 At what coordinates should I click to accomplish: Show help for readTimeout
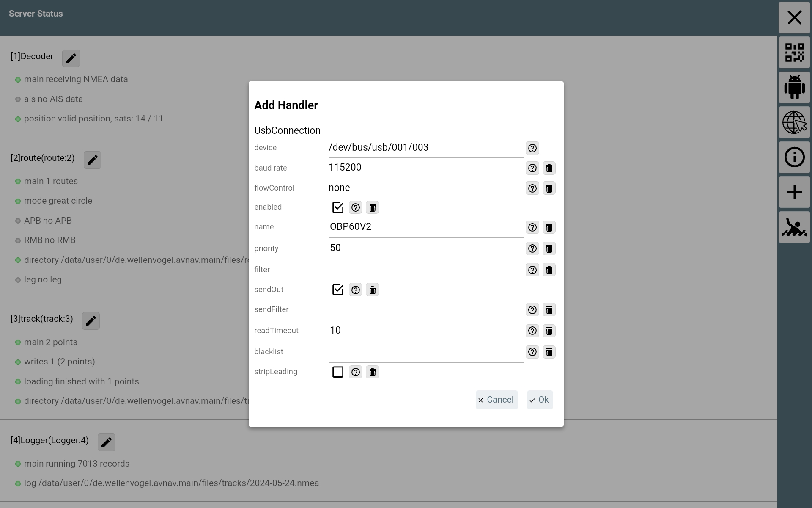532,331
